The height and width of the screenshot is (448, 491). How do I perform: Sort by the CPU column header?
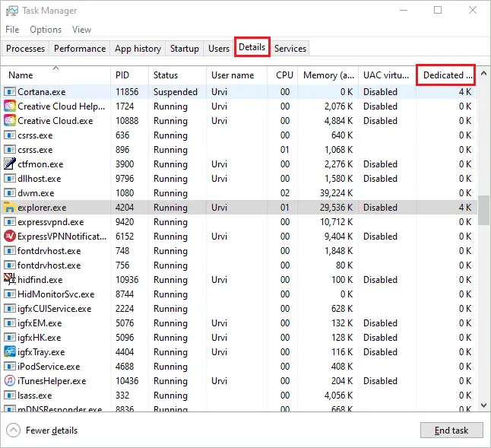[283, 75]
